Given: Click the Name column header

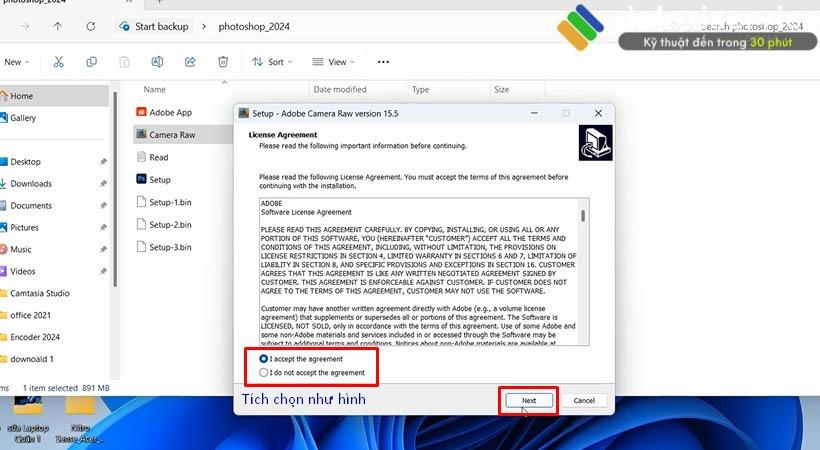Looking at the screenshot, I should [154, 89].
